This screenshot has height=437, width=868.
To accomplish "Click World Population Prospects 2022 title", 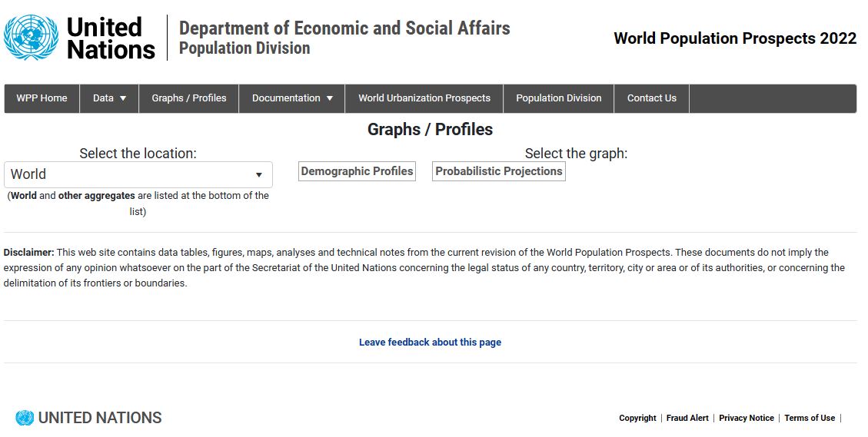I will [735, 38].
